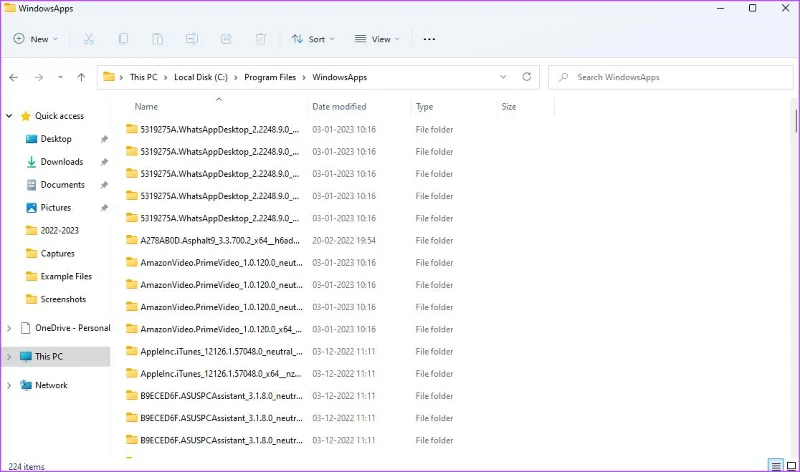Refresh the WindowsApps folder
The height and width of the screenshot is (472, 800).
527,77
